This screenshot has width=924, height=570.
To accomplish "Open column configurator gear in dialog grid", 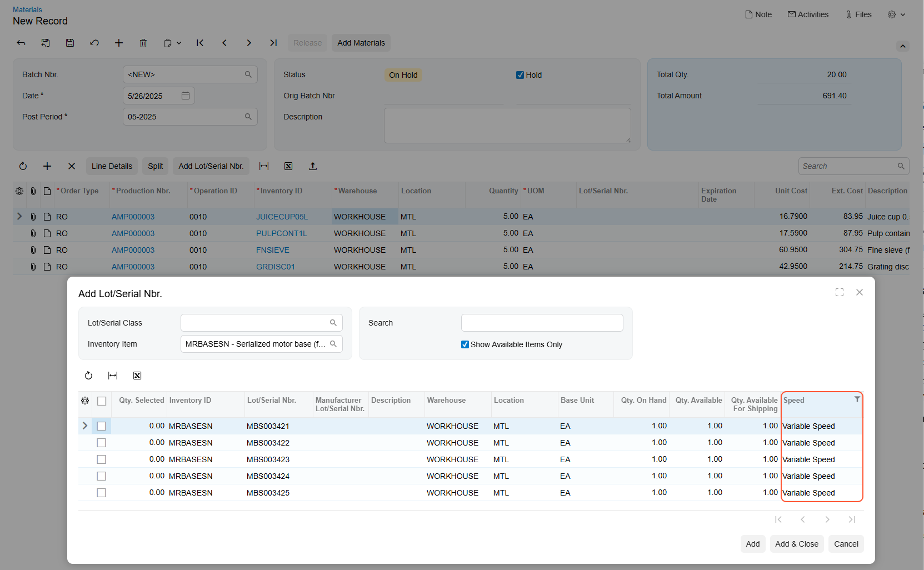I will click(x=85, y=401).
